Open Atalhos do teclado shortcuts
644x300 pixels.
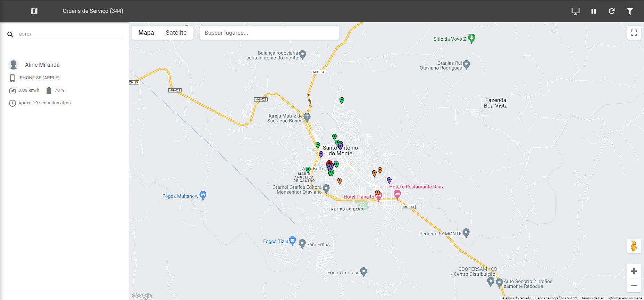click(516, 298)
